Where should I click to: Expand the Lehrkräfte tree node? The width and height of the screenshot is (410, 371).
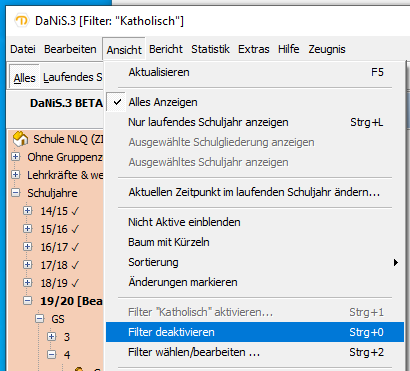click(x=16, y=174)
